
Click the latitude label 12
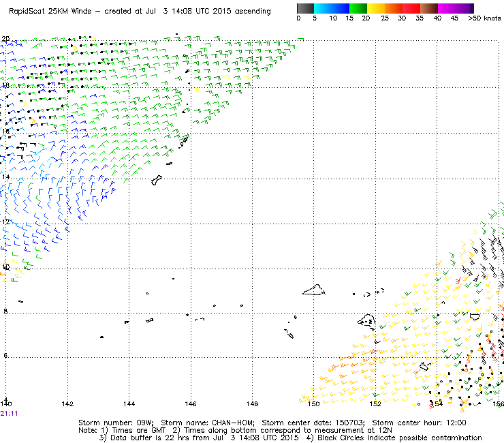(x=5, y=222)
